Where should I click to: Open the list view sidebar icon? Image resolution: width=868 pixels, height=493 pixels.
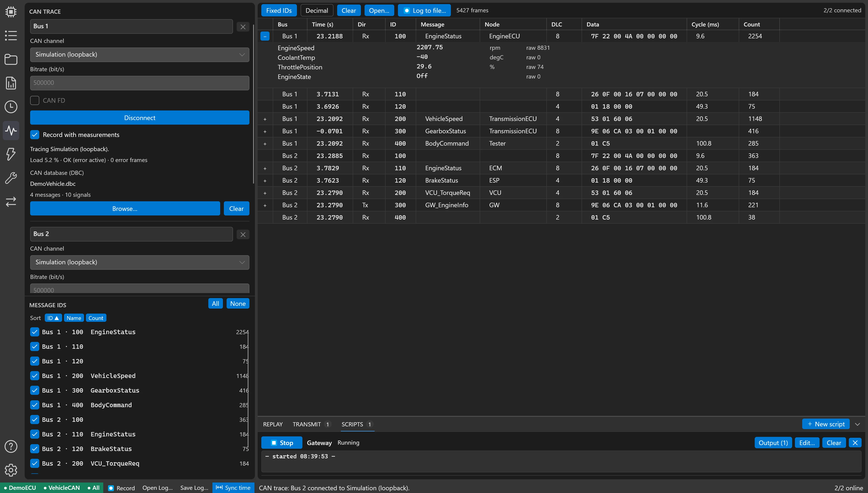(x=11, y=36)
